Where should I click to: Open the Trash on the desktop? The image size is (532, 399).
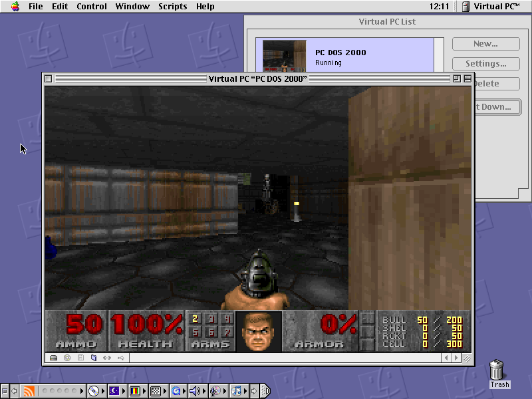496,370
